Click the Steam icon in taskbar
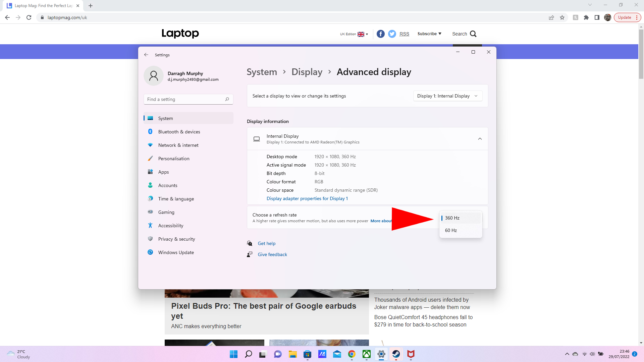 (x=396, y=354)
